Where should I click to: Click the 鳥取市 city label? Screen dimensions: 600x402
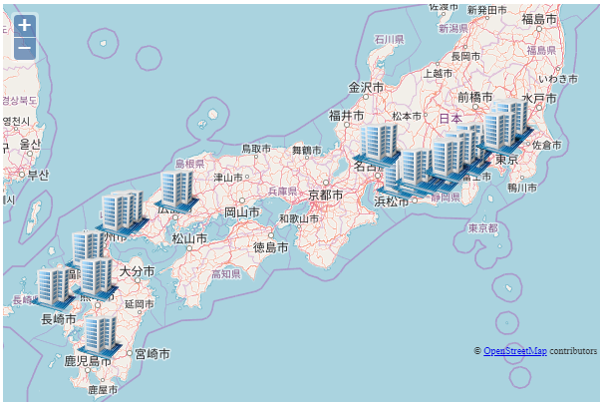[256, 148]
